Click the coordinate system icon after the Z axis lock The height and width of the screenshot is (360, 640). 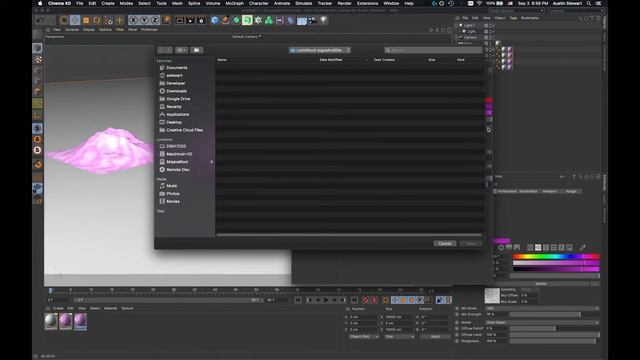coord(167,20)
